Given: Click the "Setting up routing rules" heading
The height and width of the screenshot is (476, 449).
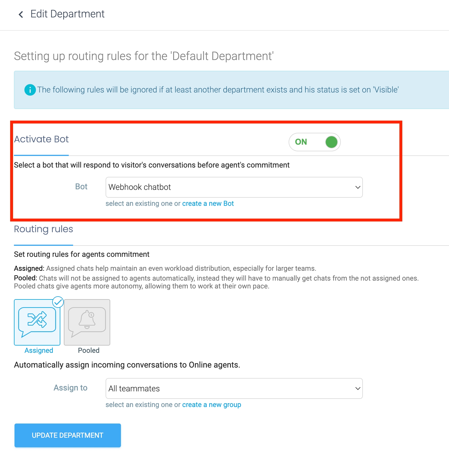Looking at the screenshot, I should tap(144, 56).
